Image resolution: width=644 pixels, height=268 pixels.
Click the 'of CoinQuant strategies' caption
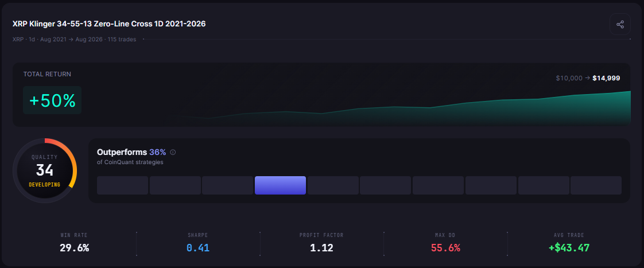point(130,162)
